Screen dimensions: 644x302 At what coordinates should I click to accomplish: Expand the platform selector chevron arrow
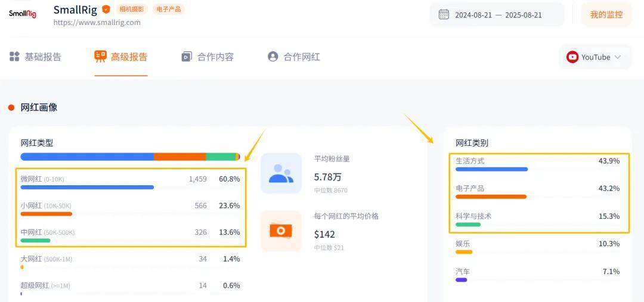tap(618, 57)
